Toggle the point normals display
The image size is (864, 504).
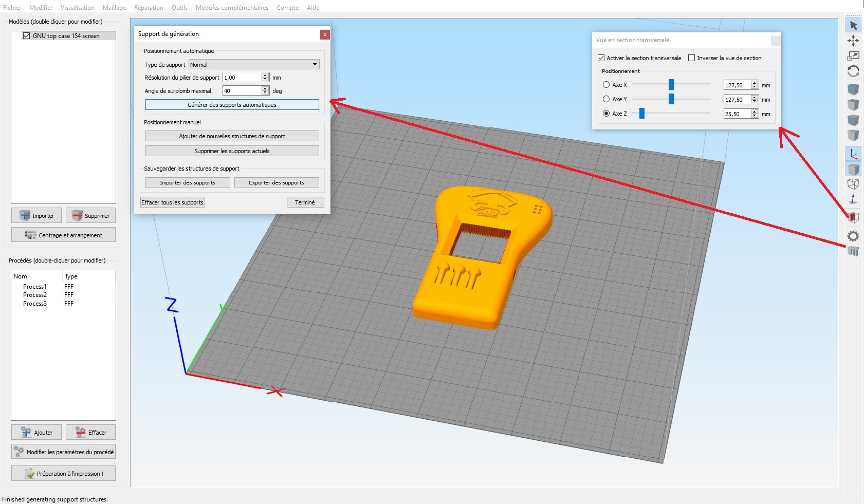(x=853, y=199)
